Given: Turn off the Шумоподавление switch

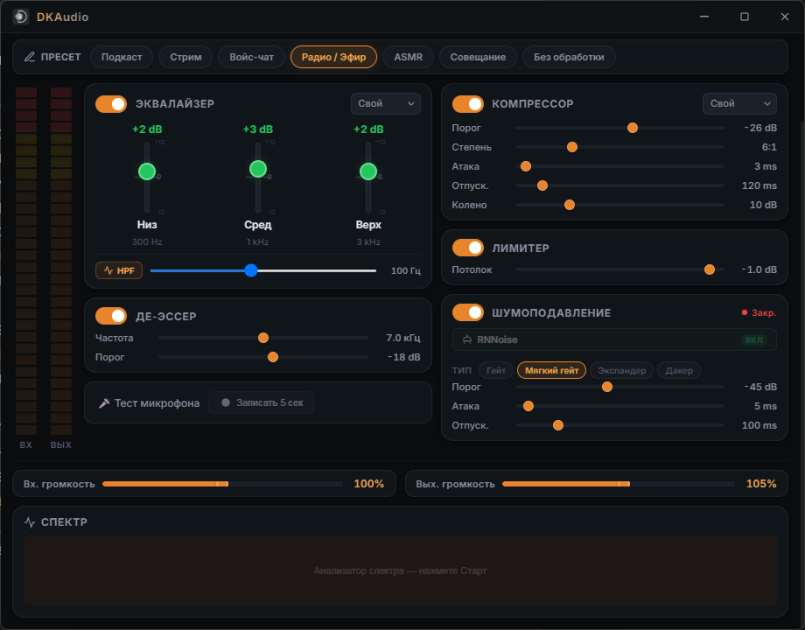Looking at the screenshot, I should click(x=468, y=313).
